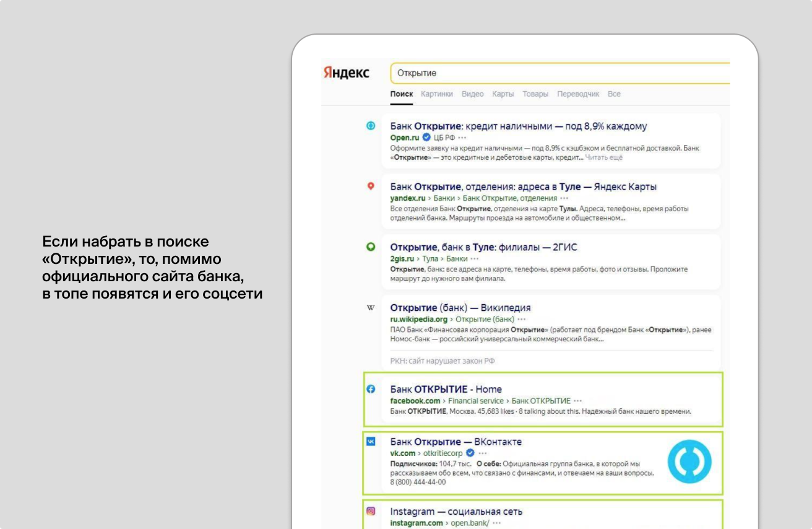The image size is (812, 529).
Task: Open 'Банк Открытие — ВКонтакте' result
Action: click(456, 442)
